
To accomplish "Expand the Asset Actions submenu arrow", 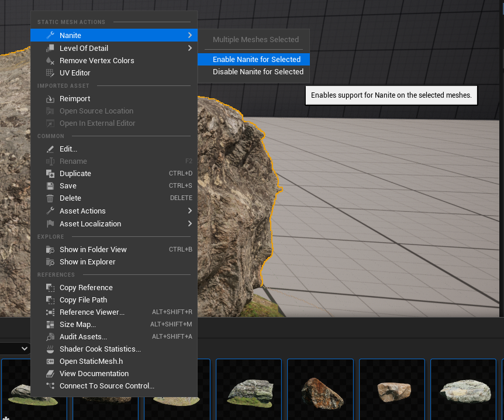I will tap(190, 211).
